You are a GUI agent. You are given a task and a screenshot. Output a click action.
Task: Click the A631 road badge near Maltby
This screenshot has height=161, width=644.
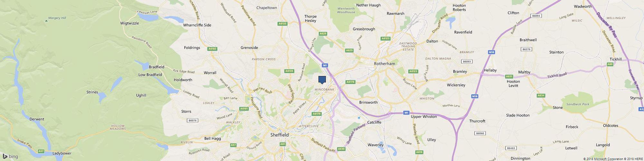[x=509, y=77]
